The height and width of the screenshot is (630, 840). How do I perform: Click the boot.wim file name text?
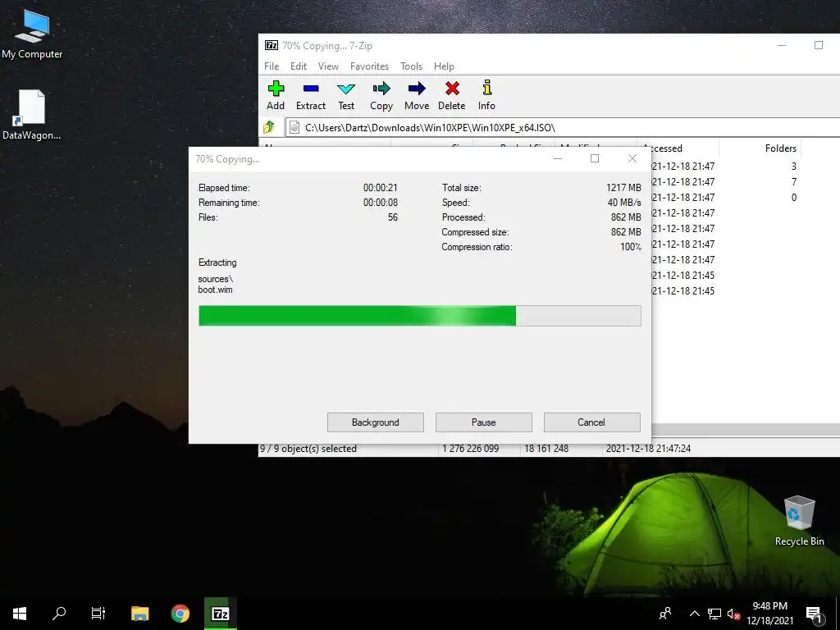click(216, 290)
